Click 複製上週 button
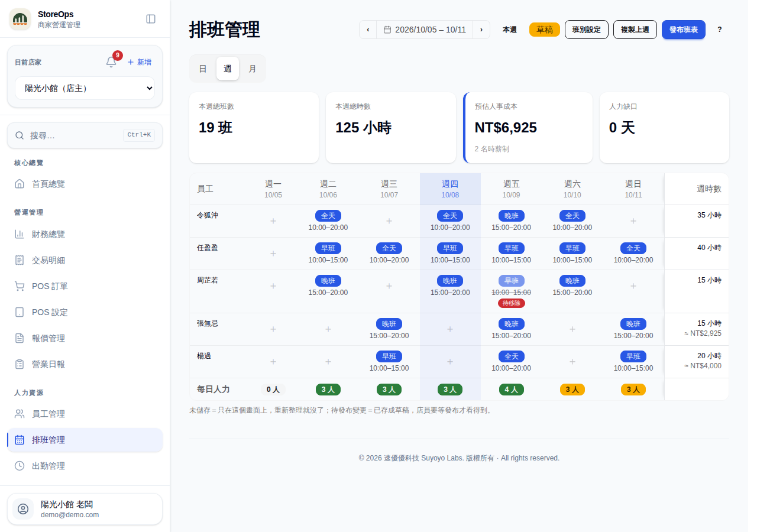The height and width of the screenshot is (532, 757). pos(635,30)
